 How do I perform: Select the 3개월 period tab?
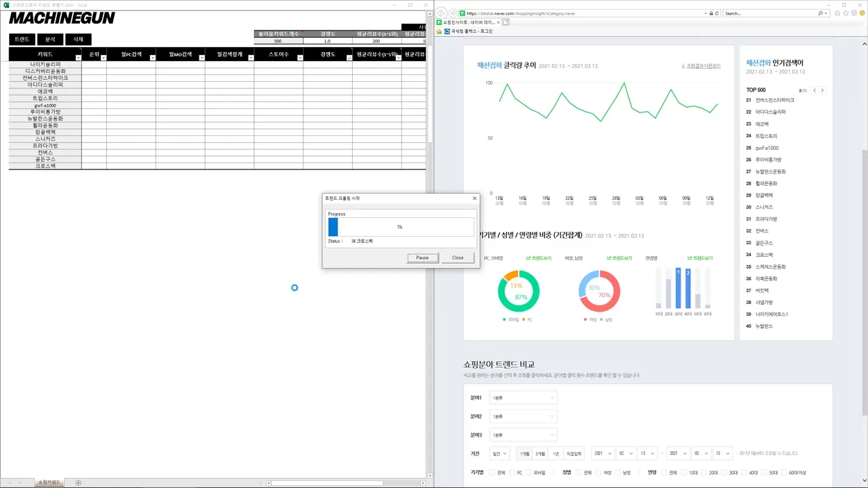coord(540,453)
